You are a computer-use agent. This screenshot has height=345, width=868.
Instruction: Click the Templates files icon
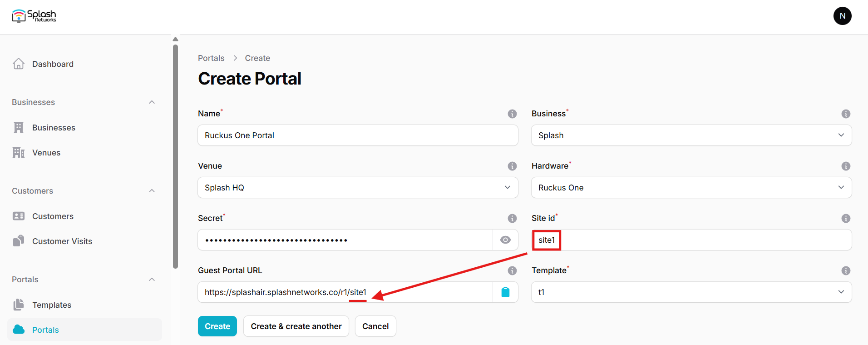(x=19, y=305)
